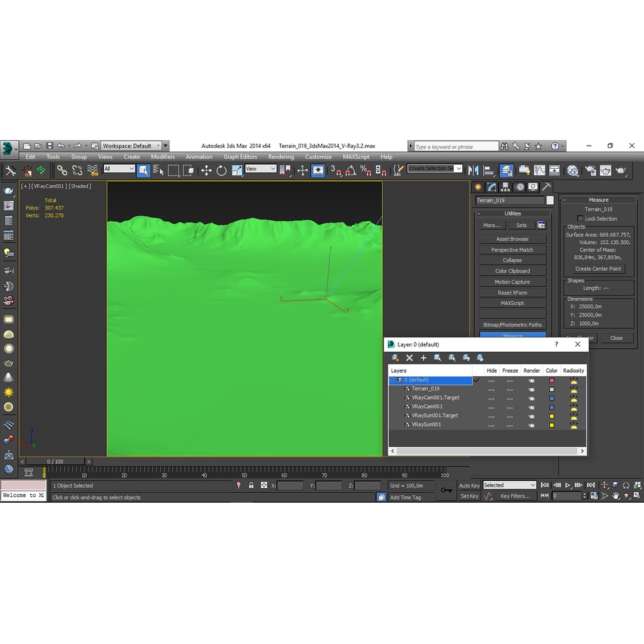The width and height of the screenshot is (644, 644).
Task: Toggle Render for VRaySun001 row
Action: point(531,426)
